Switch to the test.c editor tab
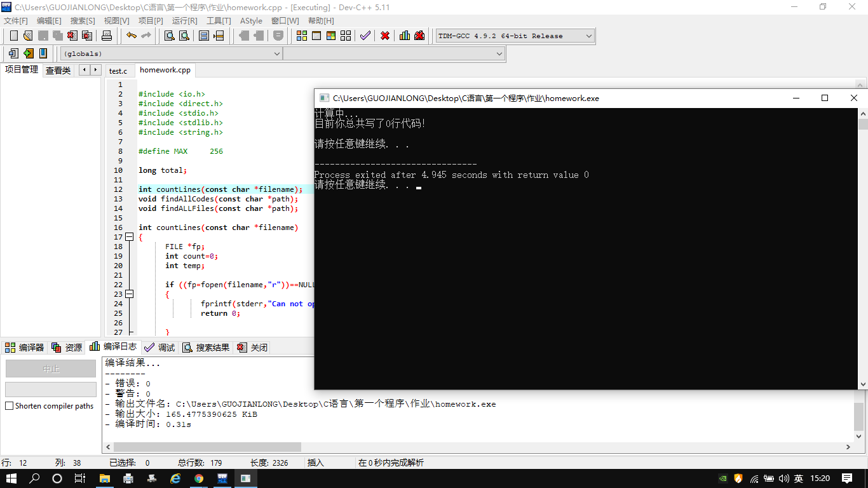Image resolution: width=868 pixels, height=488 pixels. point(118,71)
